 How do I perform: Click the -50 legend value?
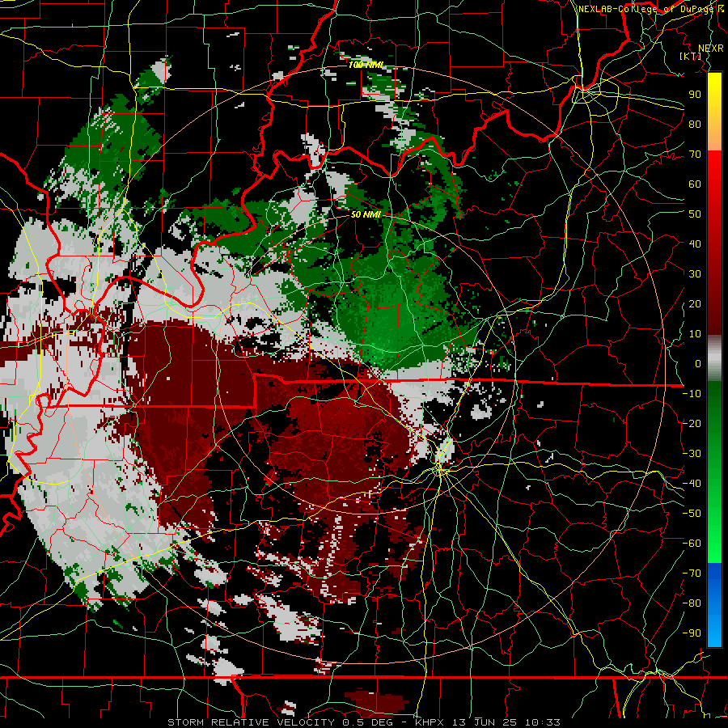(692, 514)
